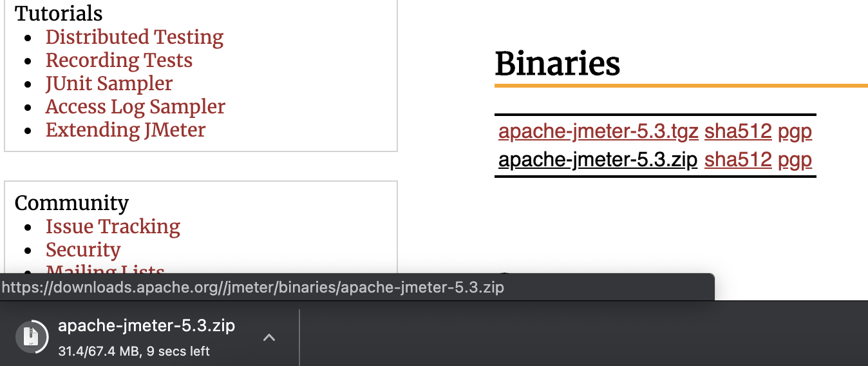Open the Extending JMeter link
Viewport: 868px width, 366px height.
[125, 130]
